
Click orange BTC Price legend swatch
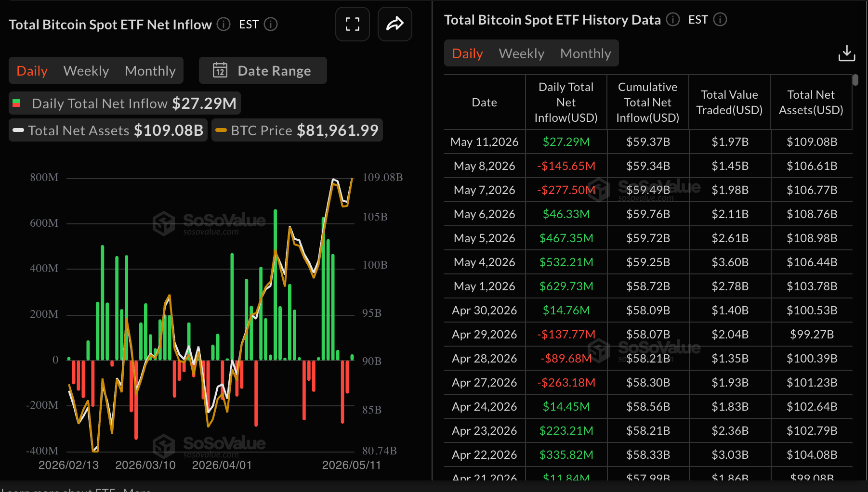tap(221, 130)
